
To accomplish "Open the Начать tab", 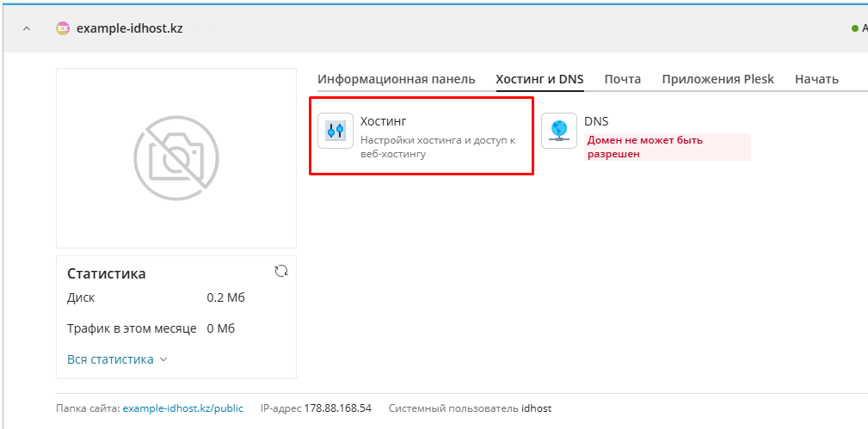I will pos(816,79).
